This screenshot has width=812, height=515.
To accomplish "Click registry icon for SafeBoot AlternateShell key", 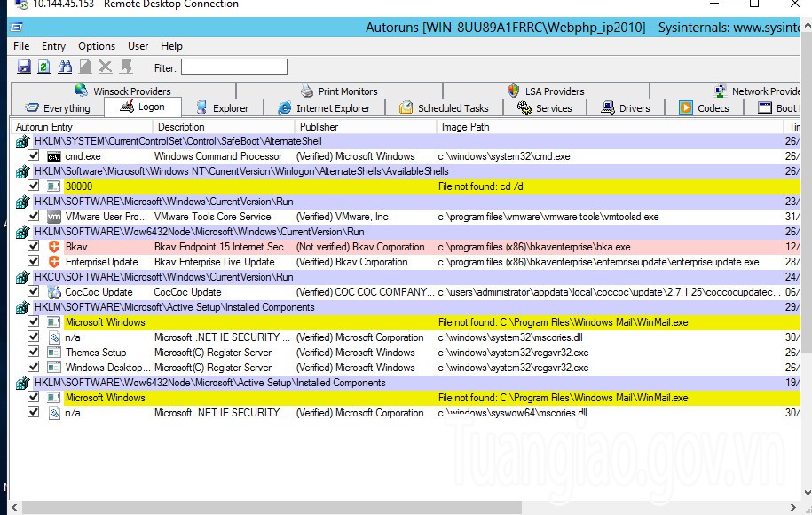I will pos(22,141).
